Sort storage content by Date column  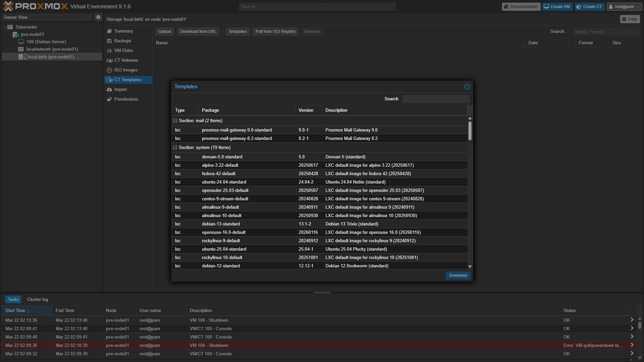coord(550,43)
